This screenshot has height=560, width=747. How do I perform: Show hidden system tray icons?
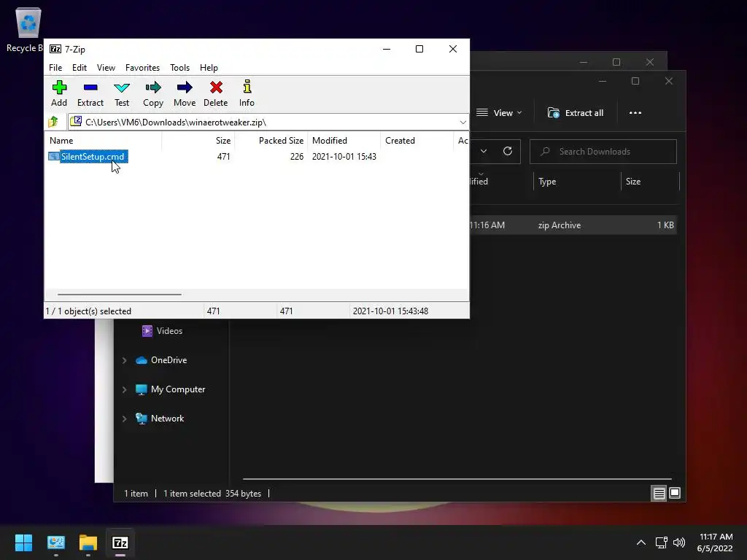pos(641,542)
